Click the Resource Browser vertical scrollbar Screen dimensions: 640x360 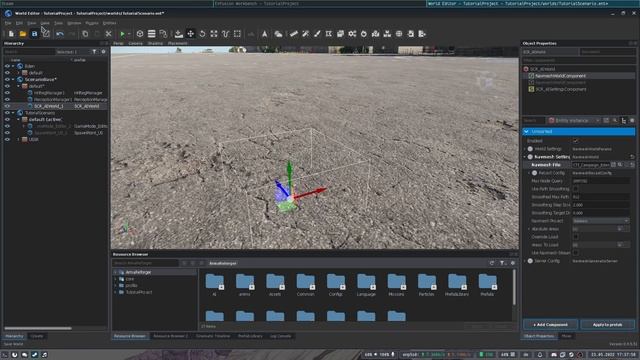point(514,287)
